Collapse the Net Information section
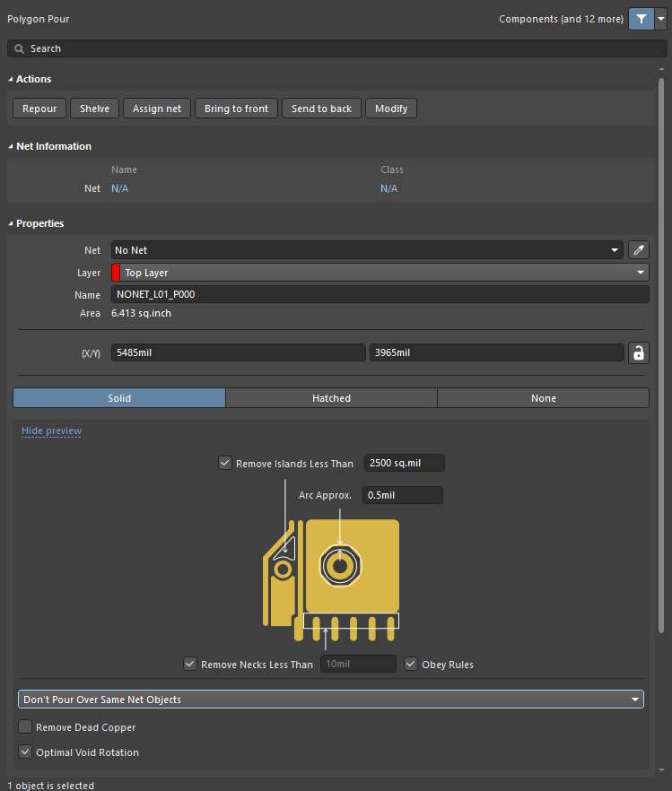This screenshot has height=791, width=672. pyautogui.click(x=11, y=146)
